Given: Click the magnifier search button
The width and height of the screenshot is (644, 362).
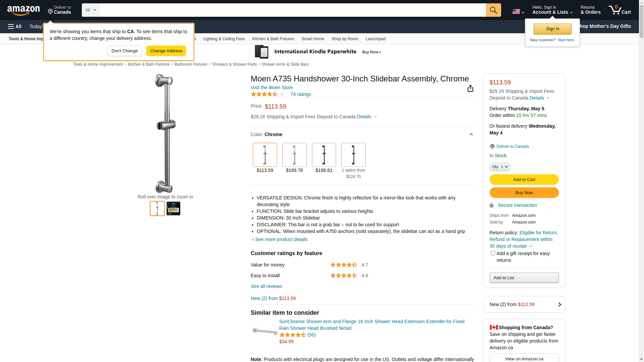Looking at the screenshot, I should [x=493, y=10].
